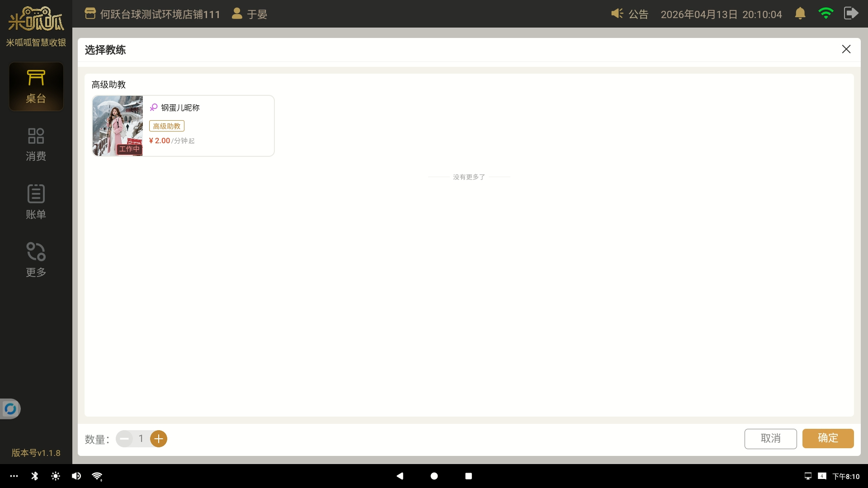This screenshot has height=488, width=868.
Task: Click the green Wi-Fi status icon
Action: [826, 14]
